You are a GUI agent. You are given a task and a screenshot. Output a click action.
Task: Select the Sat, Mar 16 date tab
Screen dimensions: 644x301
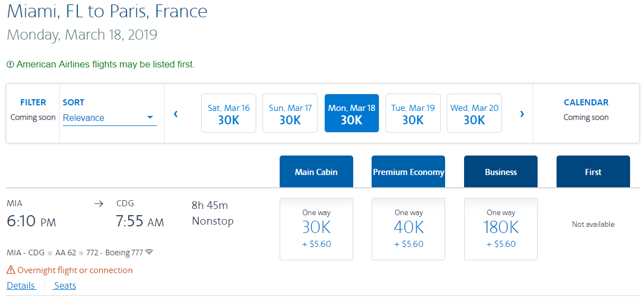(x=228, y=113)
